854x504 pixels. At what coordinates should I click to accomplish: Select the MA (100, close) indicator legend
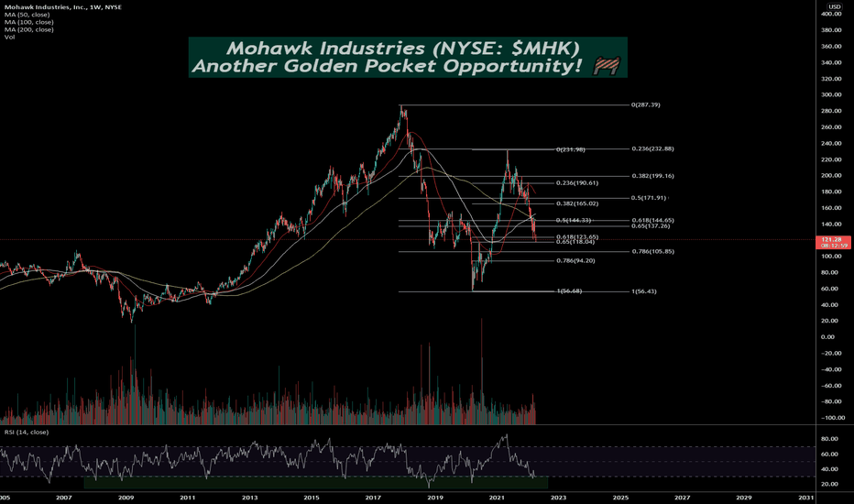pyautogui.click(x=29, y=22)
